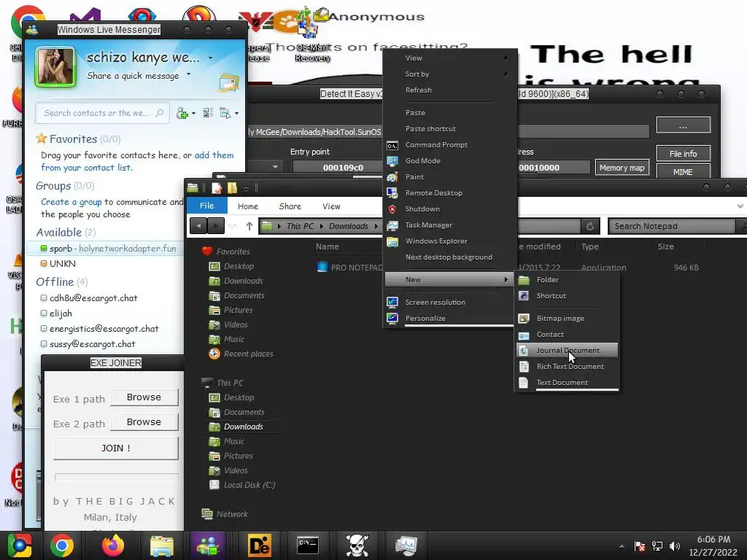Click add contact icon in Messenger
The image size is (747, 560).
point(182,113)
